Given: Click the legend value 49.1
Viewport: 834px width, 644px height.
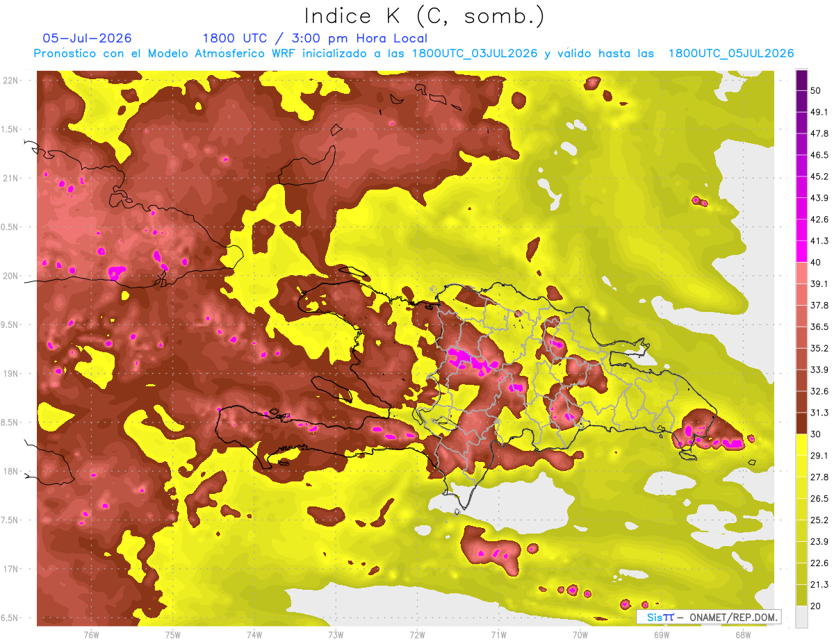Looking at the screenshot, I should click(x=819, y=112).
